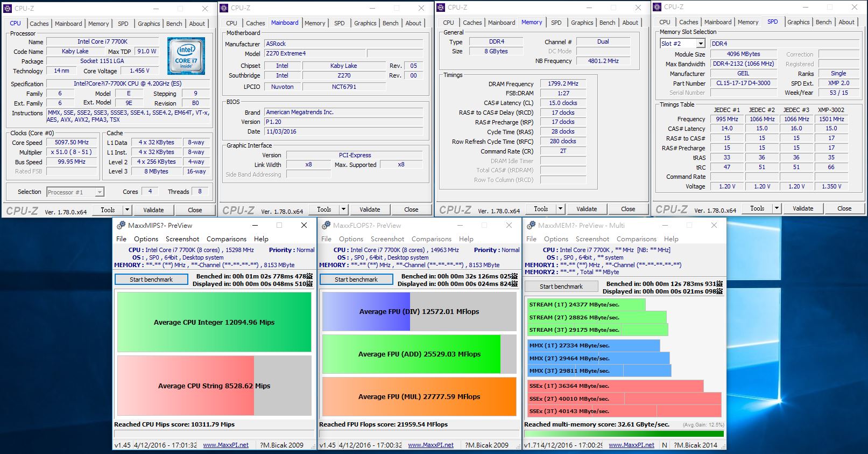The image size is (868, 454).
Task: Open Help menu in MaxxMEM window
Action: tap(671, 239)
